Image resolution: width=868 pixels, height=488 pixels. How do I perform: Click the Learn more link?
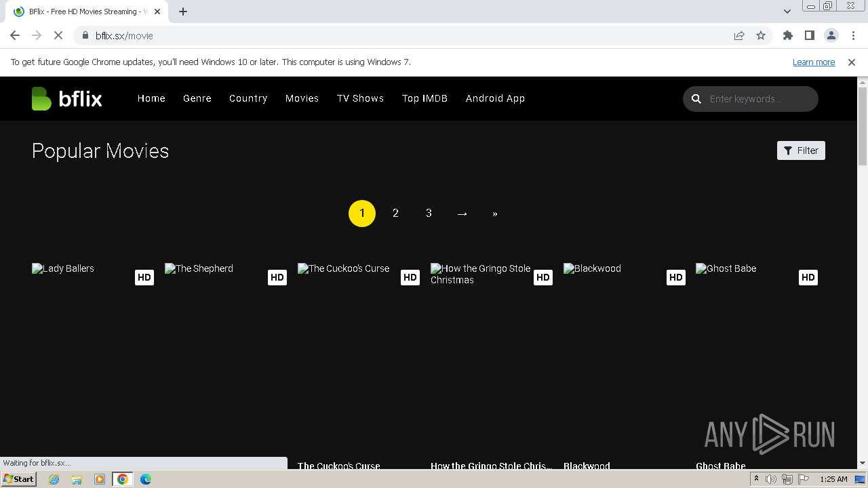click(x=814, y=62)
